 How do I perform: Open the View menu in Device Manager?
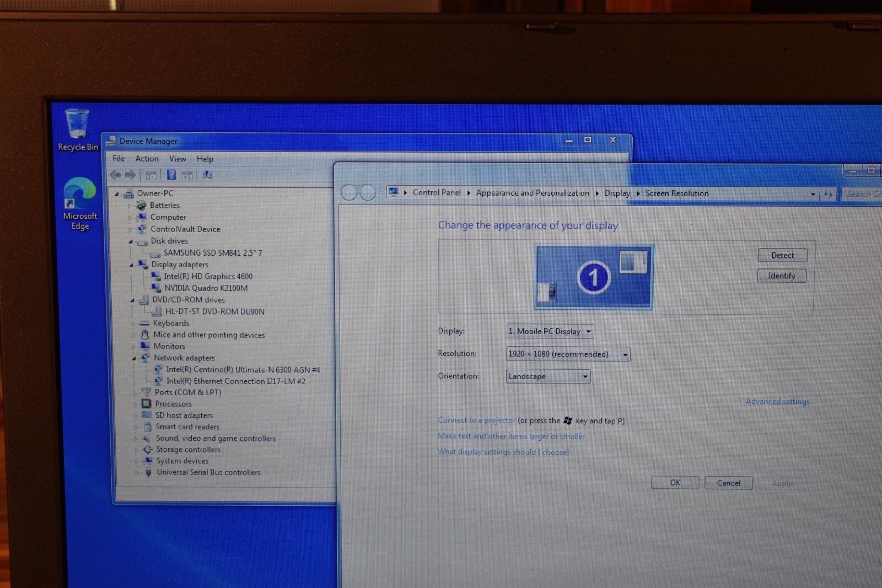tap(178, 159)
